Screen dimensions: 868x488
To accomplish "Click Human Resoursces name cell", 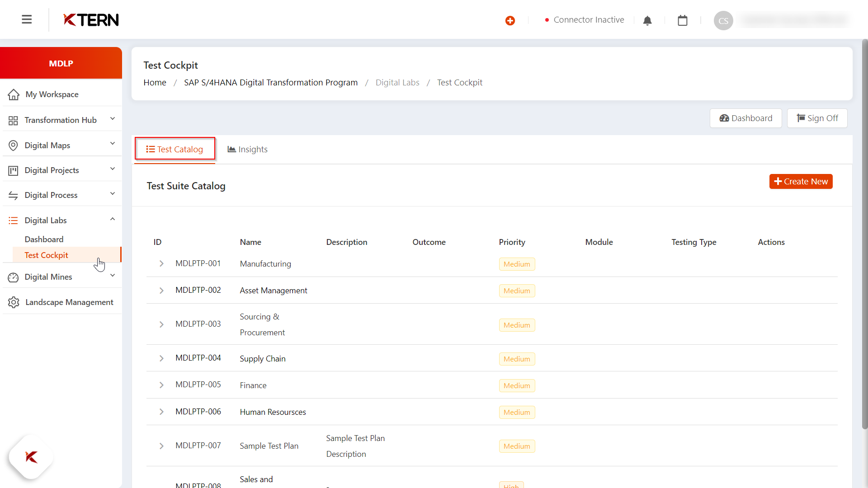I will click(273, 412).
